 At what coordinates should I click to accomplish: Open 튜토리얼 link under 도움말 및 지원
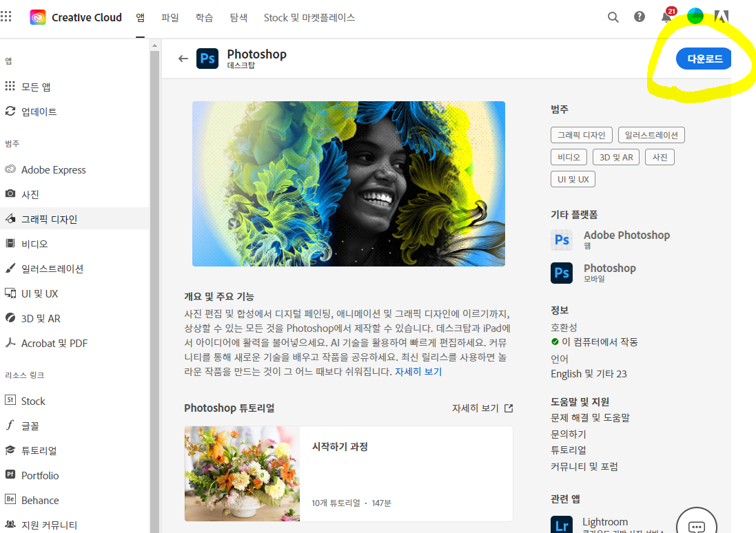pos(569,450)
